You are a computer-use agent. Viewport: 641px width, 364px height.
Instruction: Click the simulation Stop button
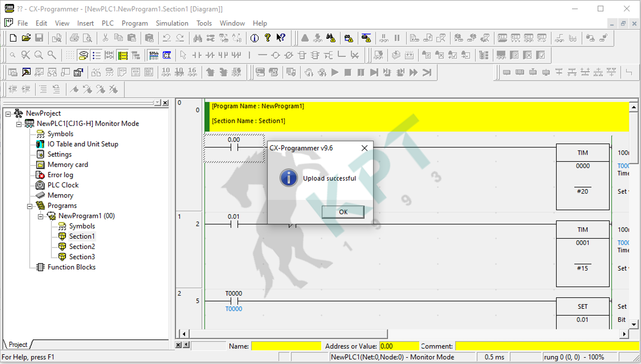pyautogui.click(x=348, y=73)
